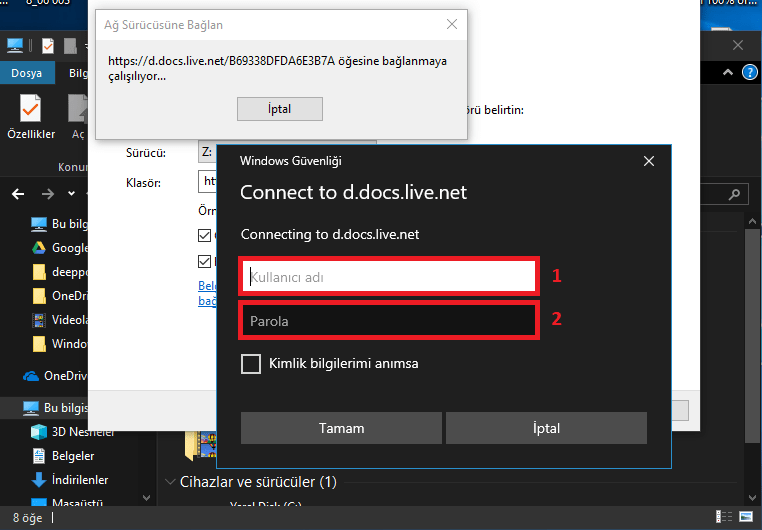Open recent locations dropdown arrow
The image size is (762, 530).
pyautogui.click(x=71, y=194)
